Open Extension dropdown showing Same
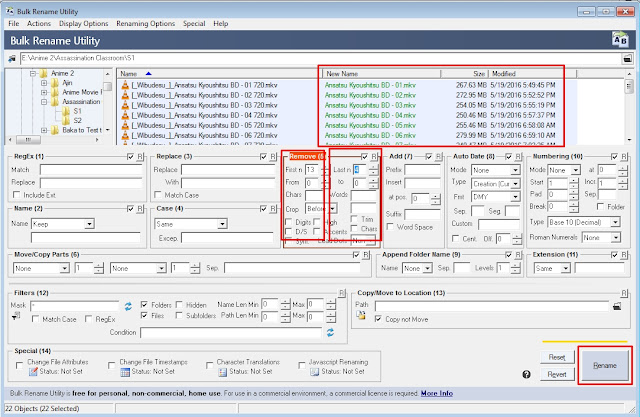 (552, 268)
